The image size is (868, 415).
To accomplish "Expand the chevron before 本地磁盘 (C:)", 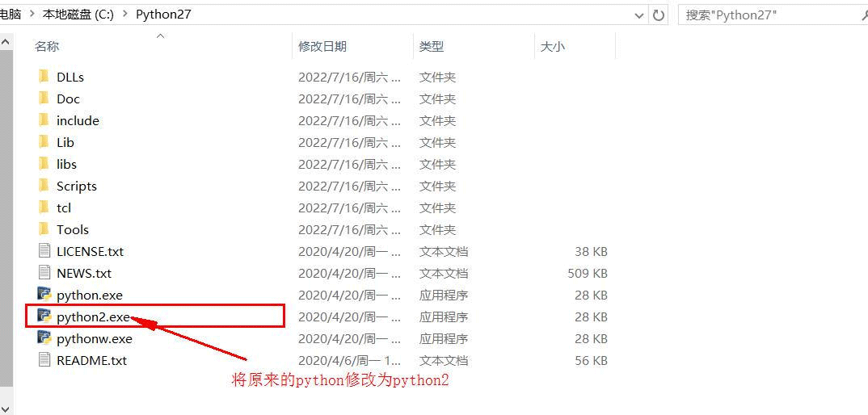I will click(x=32, y=15).
